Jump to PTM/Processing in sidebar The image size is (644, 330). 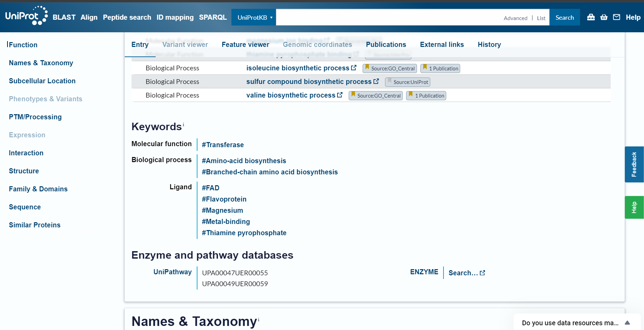[35, 117]
